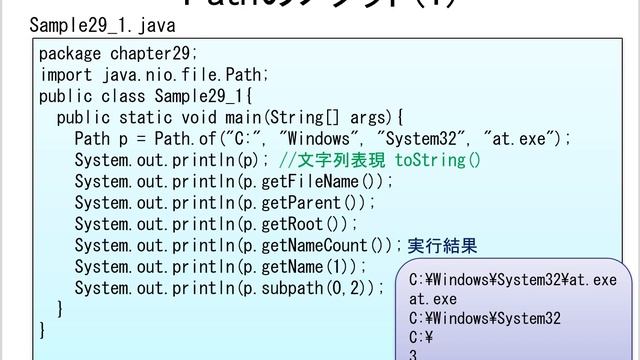Select the line 'package chapter29;'
The width and height of the screenshot is (640, 360).
pyautogui.click(x=118, y=53)
